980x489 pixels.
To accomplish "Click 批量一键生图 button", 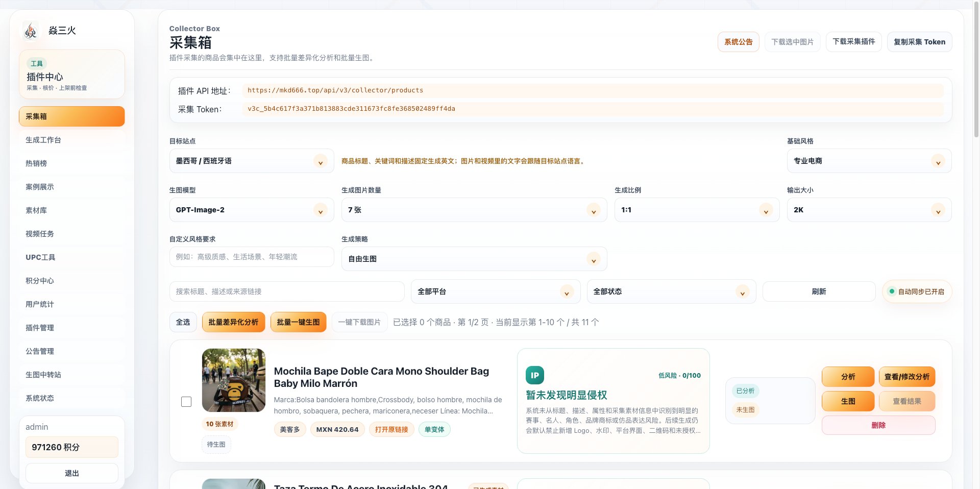I will pyautogui.click(x=298, y=322).
